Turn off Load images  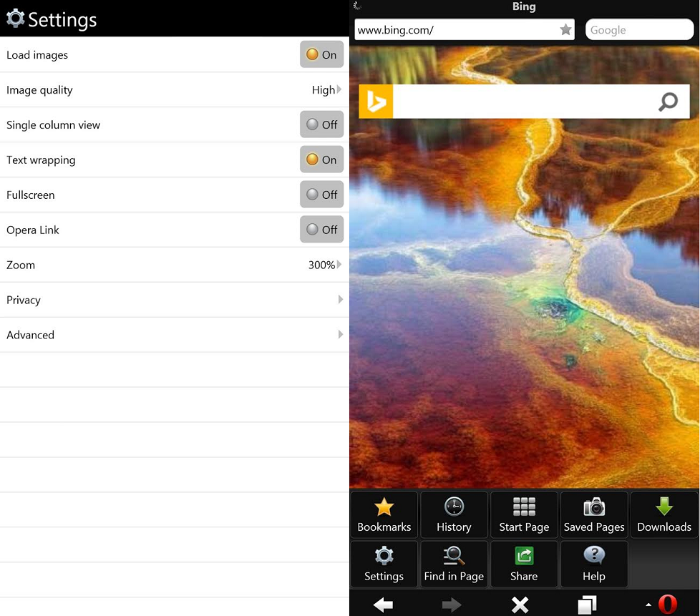321,54
